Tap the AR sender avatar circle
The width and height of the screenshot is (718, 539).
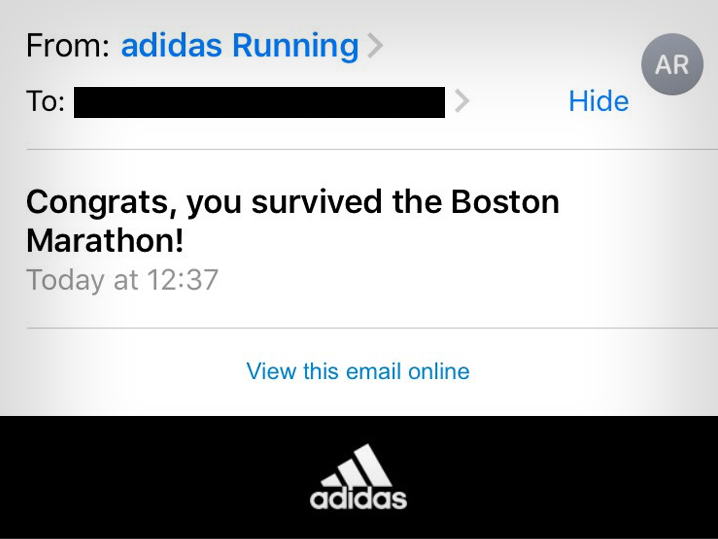coord(672,64)
